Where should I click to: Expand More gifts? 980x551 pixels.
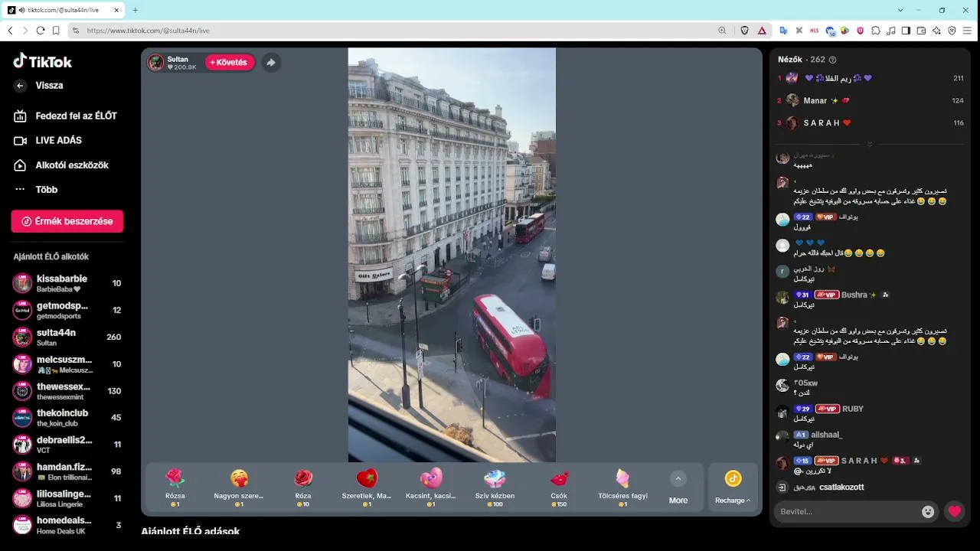(x=678, y=487)
